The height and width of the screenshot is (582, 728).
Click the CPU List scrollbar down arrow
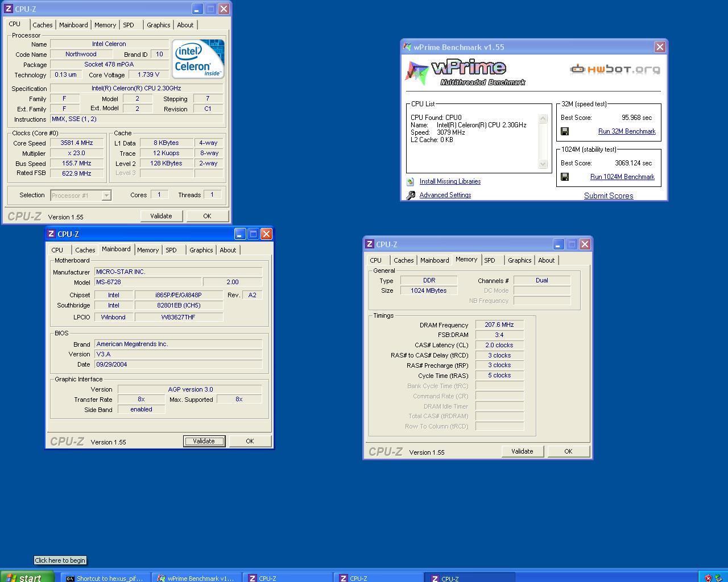pyautogui.click(x=543, y=164)
